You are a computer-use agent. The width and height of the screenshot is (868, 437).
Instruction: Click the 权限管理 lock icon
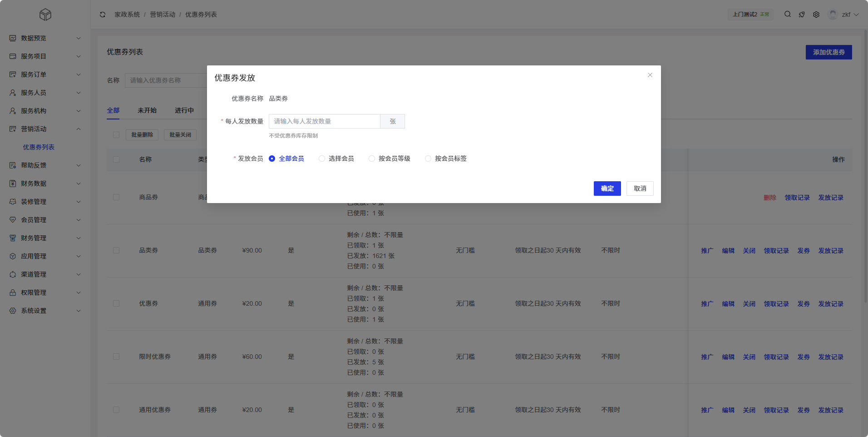point(13,293)
